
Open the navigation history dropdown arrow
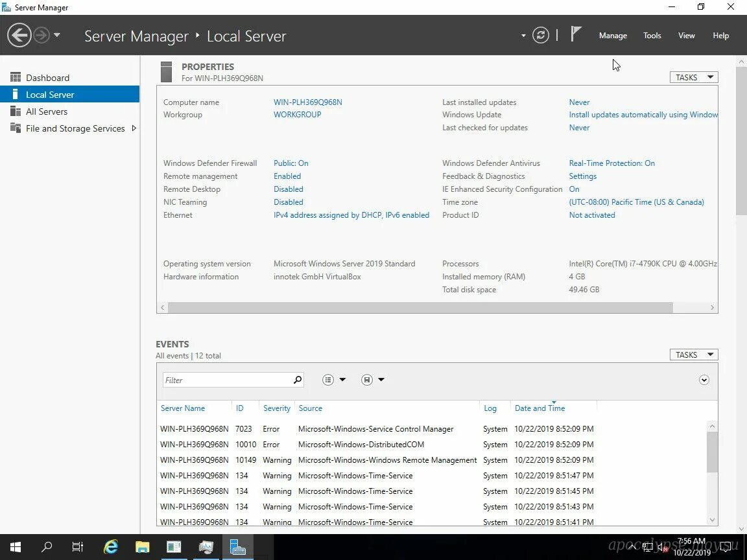56,35
